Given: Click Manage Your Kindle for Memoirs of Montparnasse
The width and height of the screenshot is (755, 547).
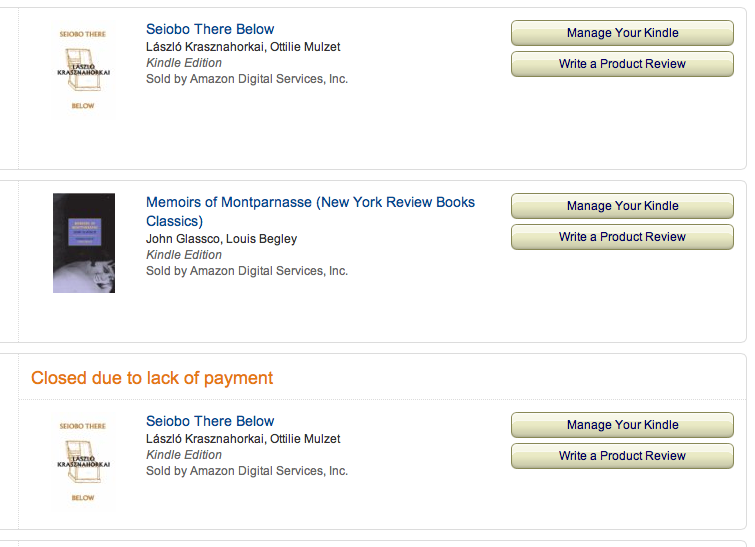Looking at the screenshot, I should pos(622,206).
